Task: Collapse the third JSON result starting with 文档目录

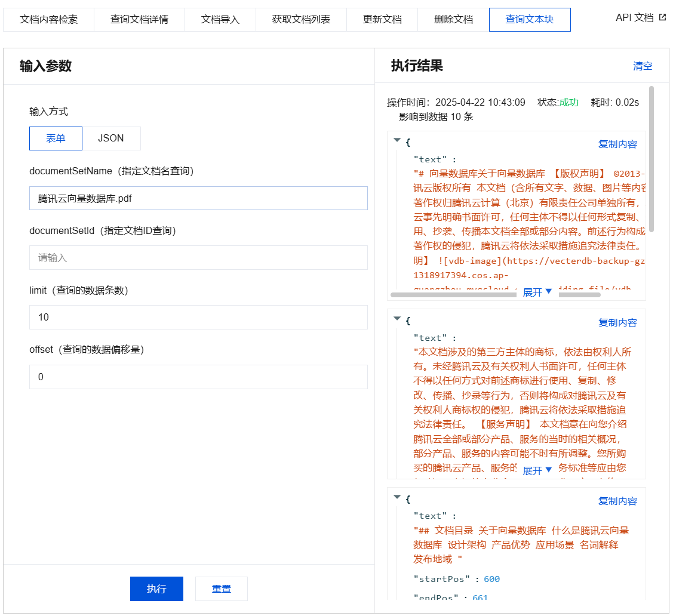Action: coord(397,497)
